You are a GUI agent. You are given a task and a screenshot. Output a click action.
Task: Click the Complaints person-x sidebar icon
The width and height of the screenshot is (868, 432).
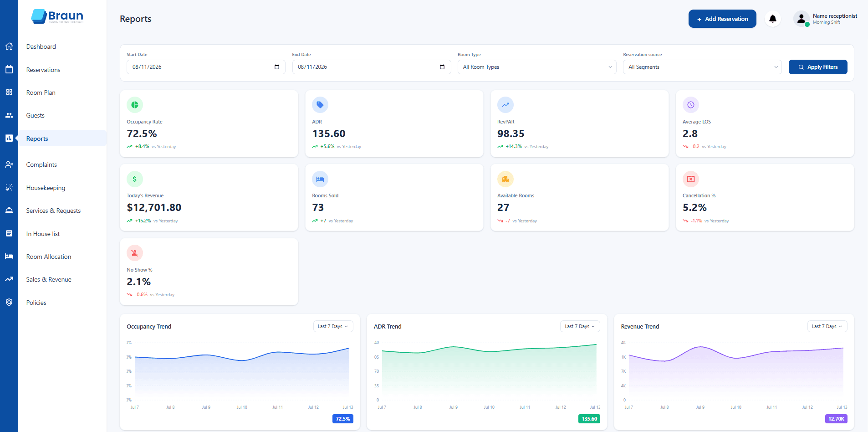(x=9, y=165)
